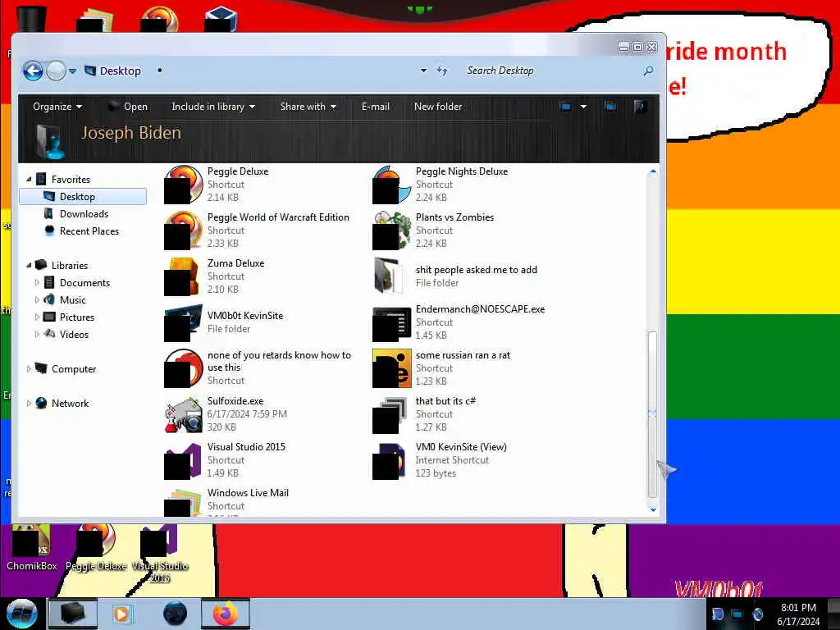Click the E-mail toolbar button
The height and width of the screenshot is (630, 840).
pos(376,107)
